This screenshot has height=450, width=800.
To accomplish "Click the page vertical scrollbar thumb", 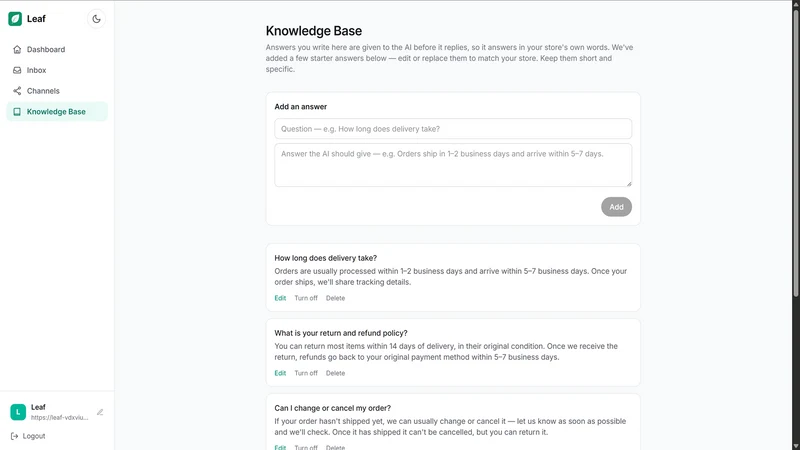I will (x=795, y=153).
